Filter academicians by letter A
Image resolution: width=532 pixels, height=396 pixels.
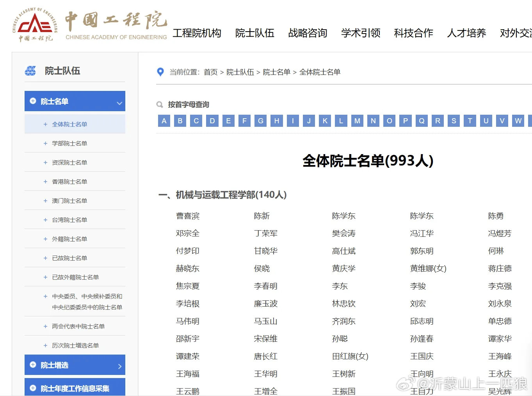pyautogui.click(x=164, y=121)
